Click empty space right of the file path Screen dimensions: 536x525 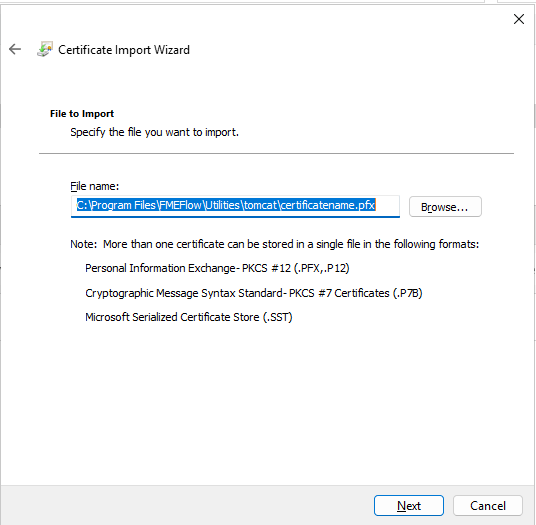coord(387,205)
